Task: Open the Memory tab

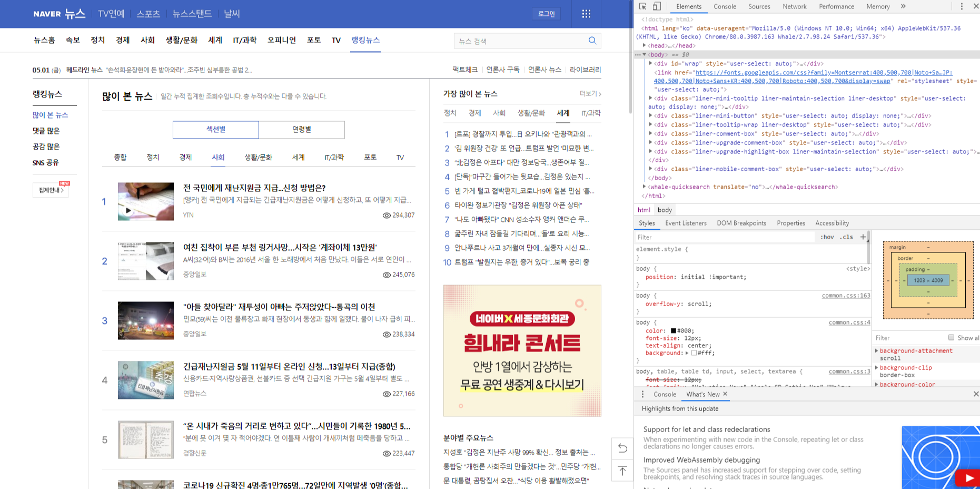Action: [878, 6]
